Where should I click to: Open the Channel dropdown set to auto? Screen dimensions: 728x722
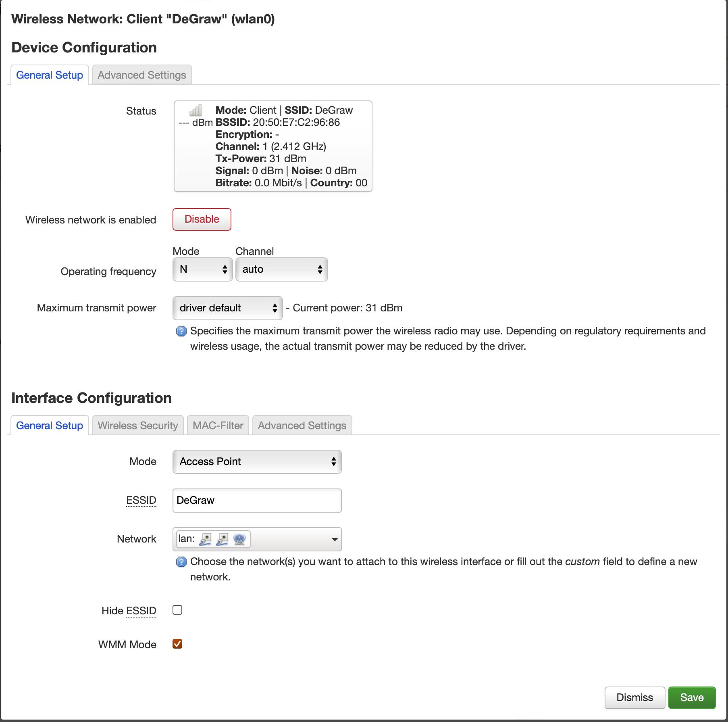click(281, 269)
